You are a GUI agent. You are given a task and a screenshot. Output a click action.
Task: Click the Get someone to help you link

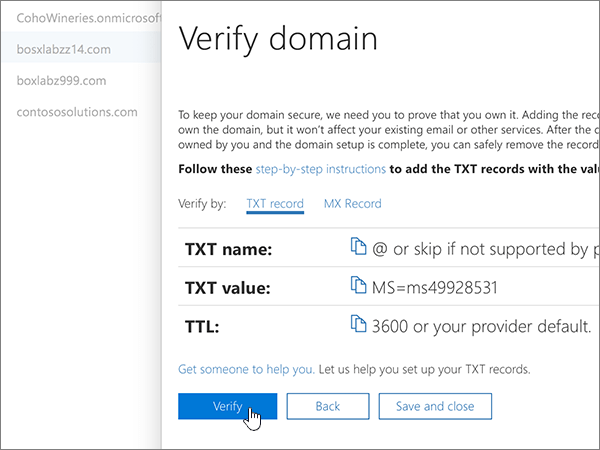[246, 369]
